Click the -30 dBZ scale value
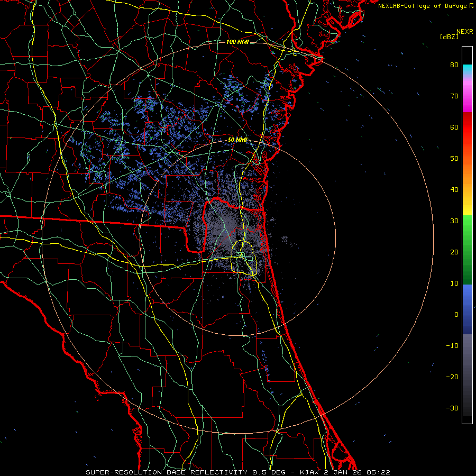The height and width of the screenshot is (476, 476). point(452,408)
